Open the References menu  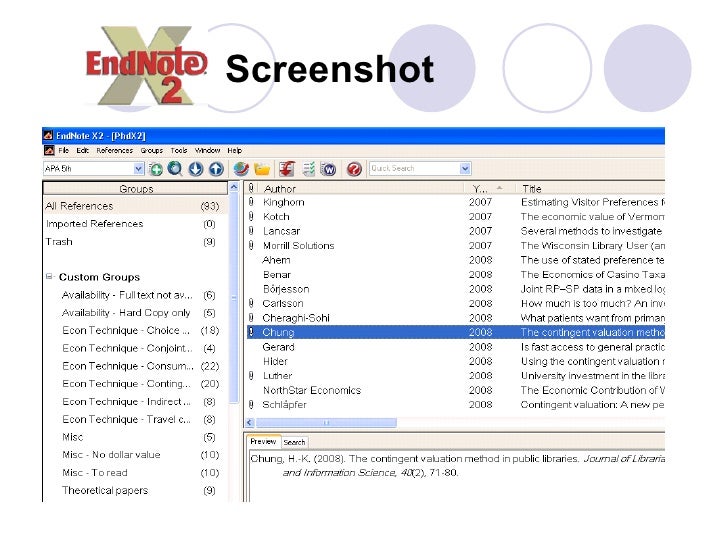[x=115, y=150]
